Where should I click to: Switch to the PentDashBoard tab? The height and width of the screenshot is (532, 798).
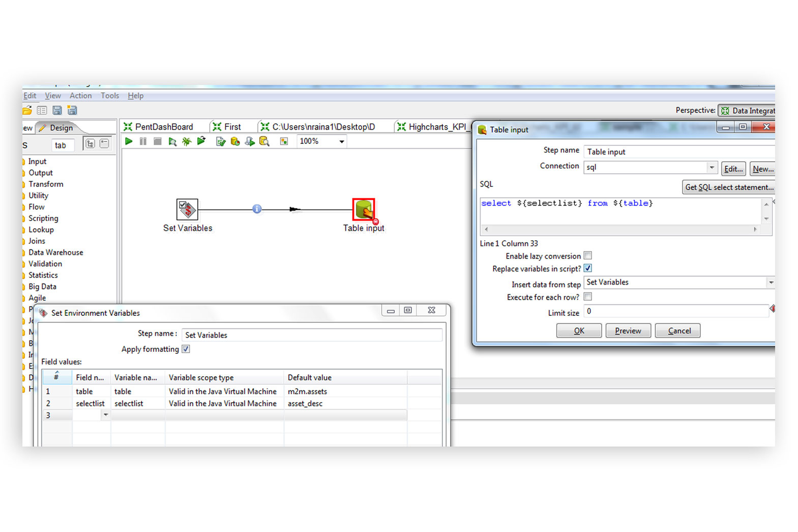pos(163,126)
